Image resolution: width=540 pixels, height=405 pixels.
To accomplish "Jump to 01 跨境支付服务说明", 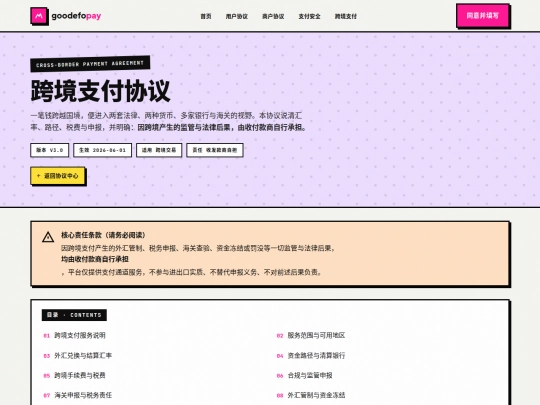I will [x=74, y=335].
